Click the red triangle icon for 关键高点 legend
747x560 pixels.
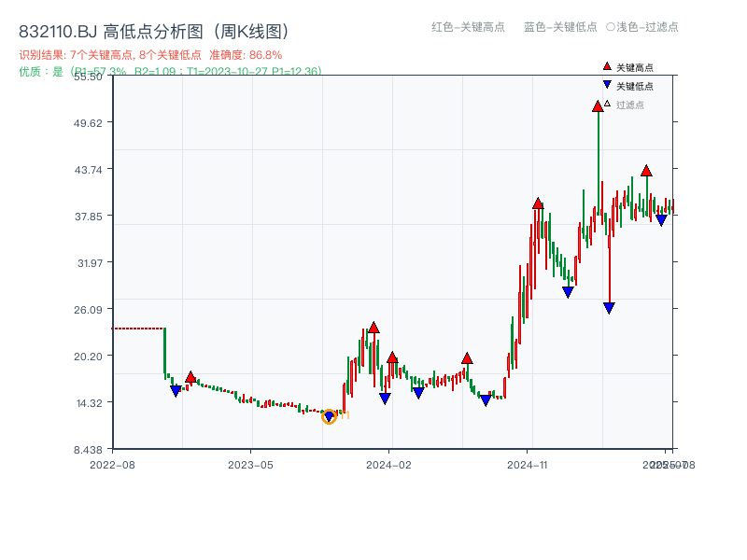605,65
